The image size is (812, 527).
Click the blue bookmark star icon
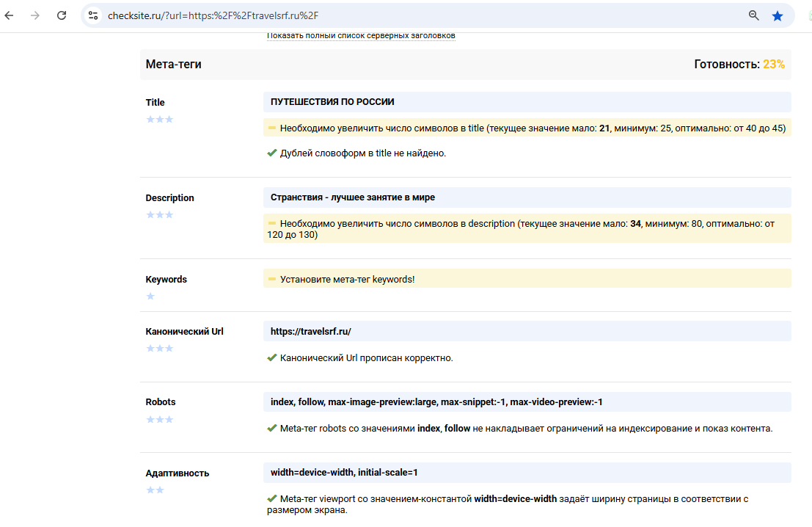pyautogui.click(x=778, y=15)
